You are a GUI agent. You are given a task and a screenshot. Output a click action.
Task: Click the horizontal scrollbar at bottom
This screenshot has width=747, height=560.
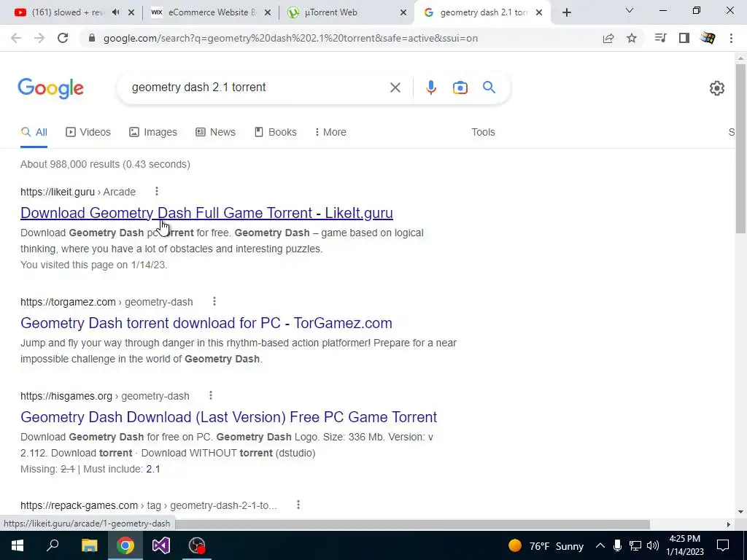(x=412, y=524)
